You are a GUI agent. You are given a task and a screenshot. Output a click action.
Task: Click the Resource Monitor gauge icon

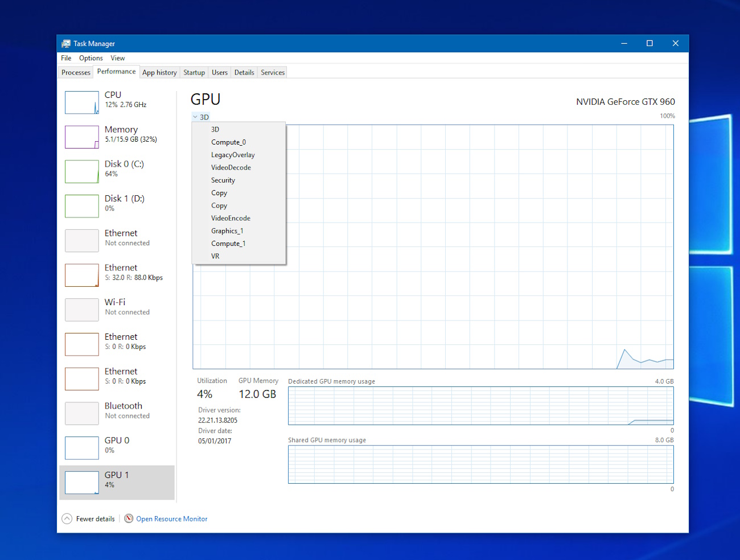click(129, 518)
